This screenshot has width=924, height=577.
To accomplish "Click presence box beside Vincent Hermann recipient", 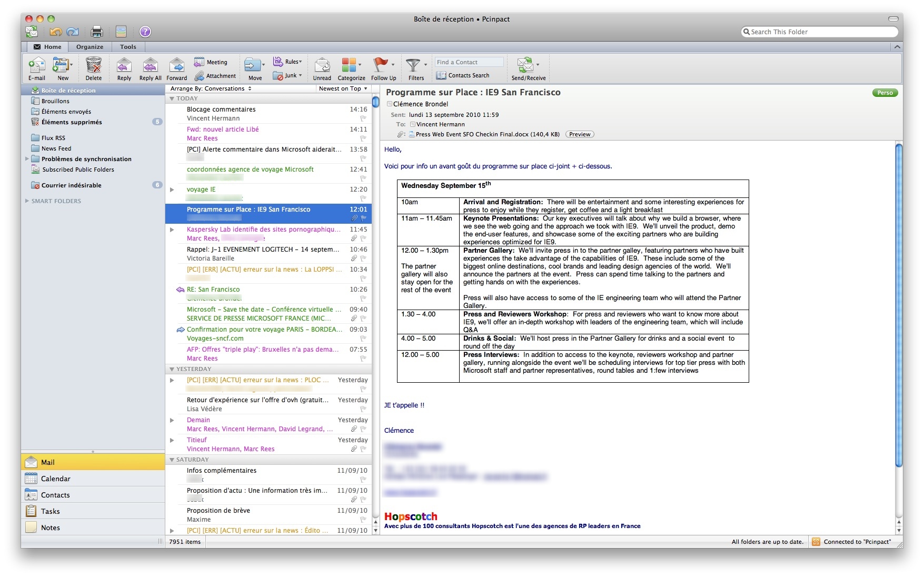I will click(413, 125).
